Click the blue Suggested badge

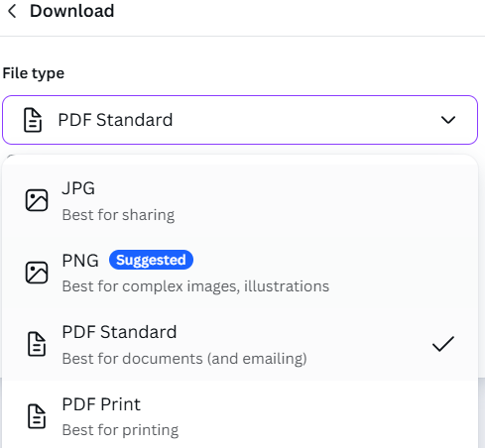coord(151,260)
